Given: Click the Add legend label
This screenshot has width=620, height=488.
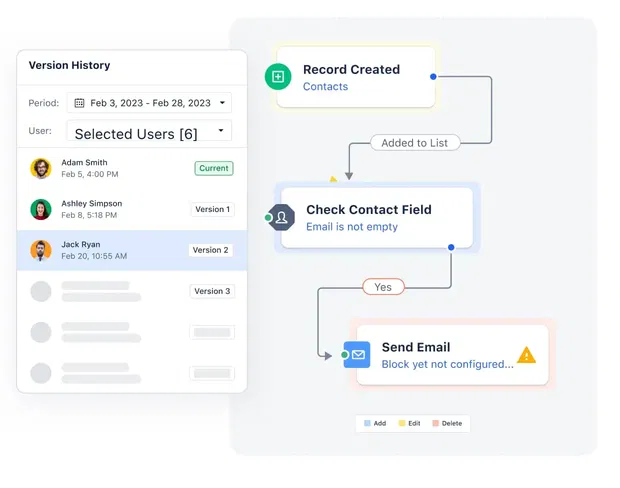Looking at the screenshot, I should point(380,424).
